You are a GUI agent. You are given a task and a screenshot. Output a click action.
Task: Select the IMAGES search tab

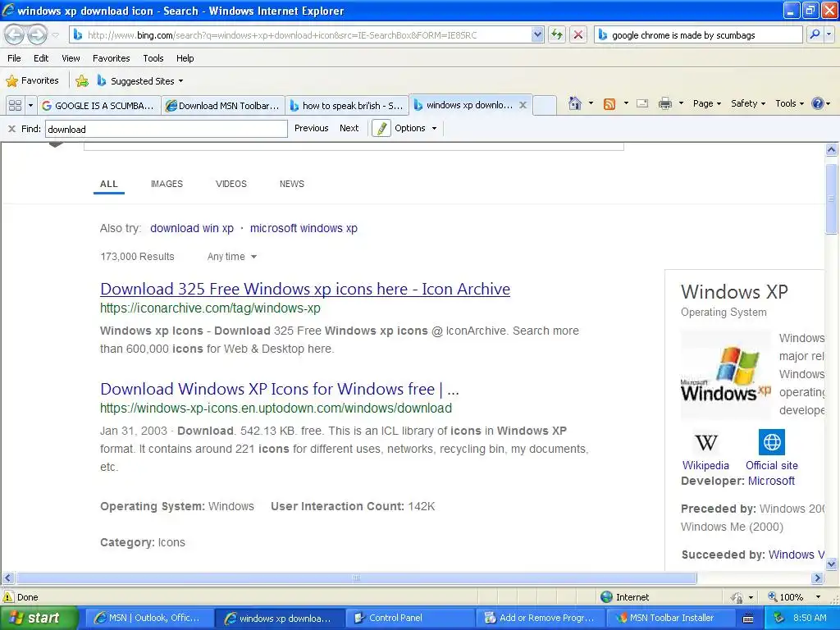(x=167, y=184)
